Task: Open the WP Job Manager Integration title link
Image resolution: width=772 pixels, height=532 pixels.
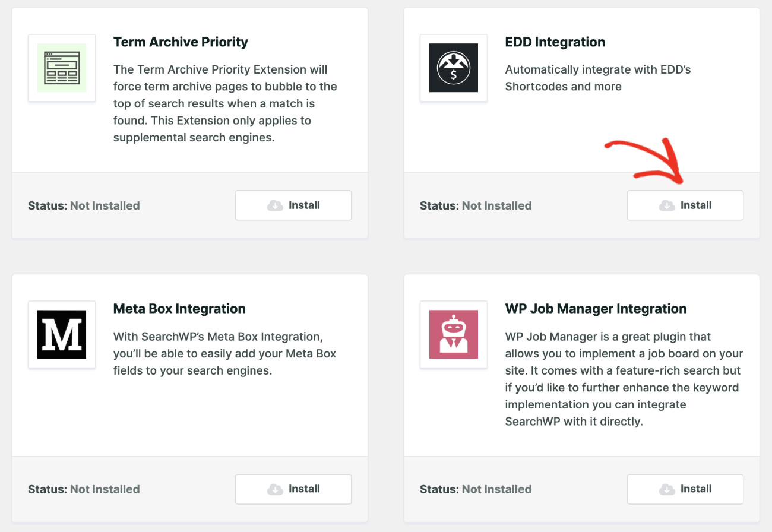Action: 596,309
